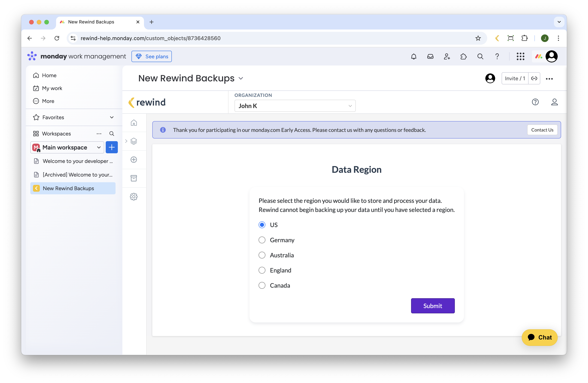Open the products switcher grid icon

(x=520, y=57)
